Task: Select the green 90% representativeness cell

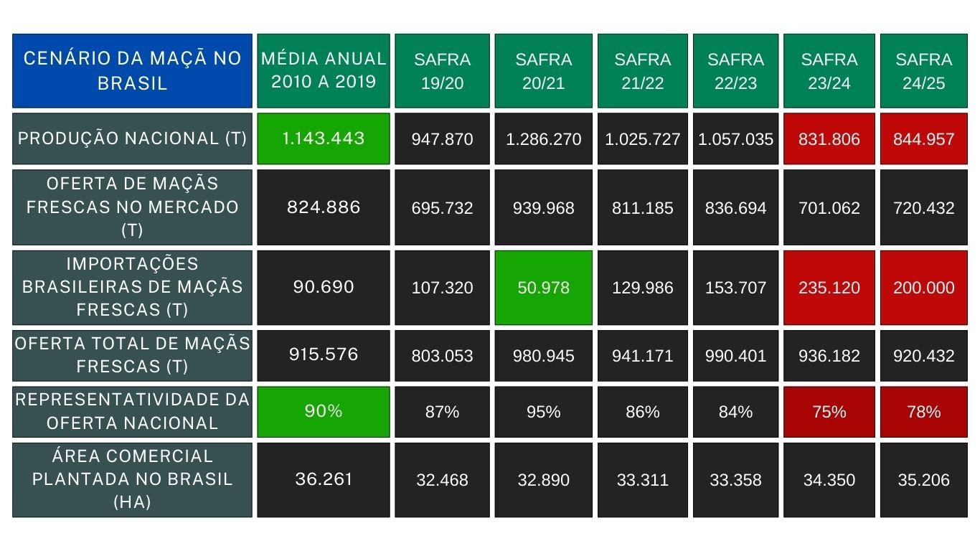Action: (x=324, y=412)
